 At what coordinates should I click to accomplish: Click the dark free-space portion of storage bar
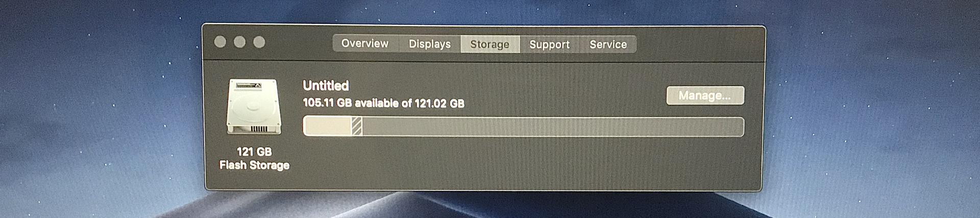pos(553,126)
